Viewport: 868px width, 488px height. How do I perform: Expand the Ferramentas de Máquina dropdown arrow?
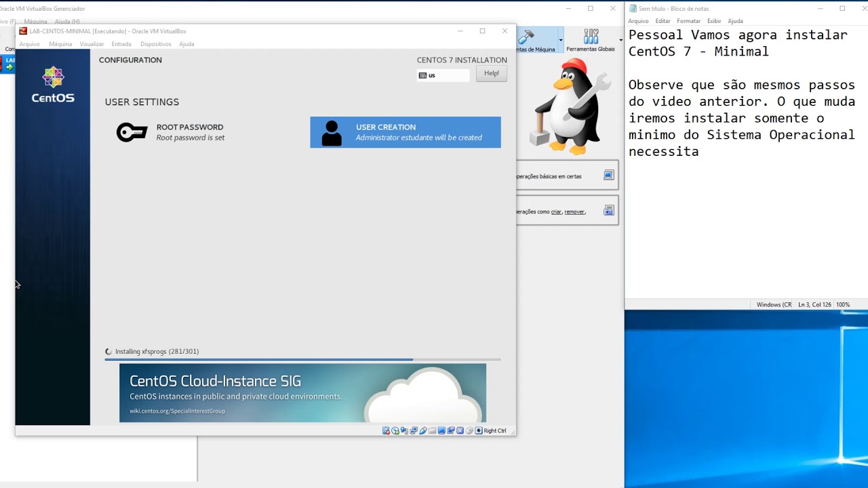tap(560, 40)
